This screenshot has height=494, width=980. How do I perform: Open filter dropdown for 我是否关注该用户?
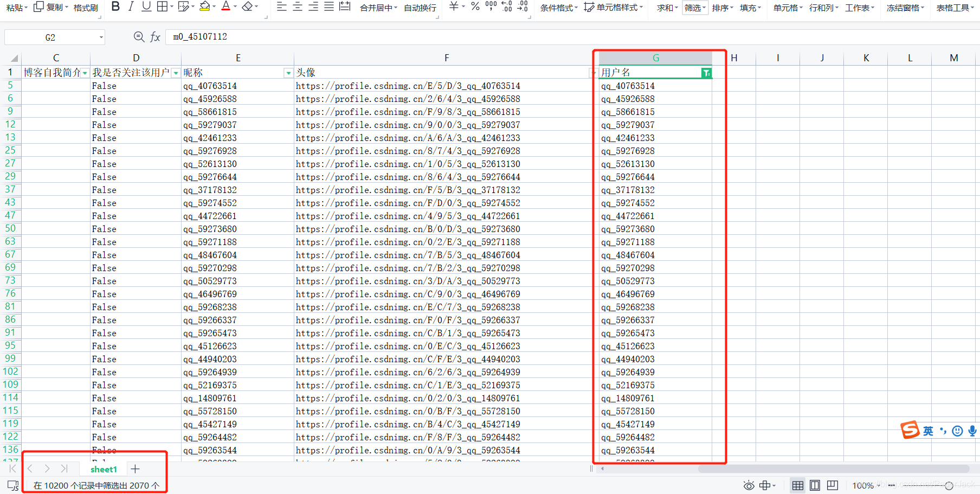176,73
